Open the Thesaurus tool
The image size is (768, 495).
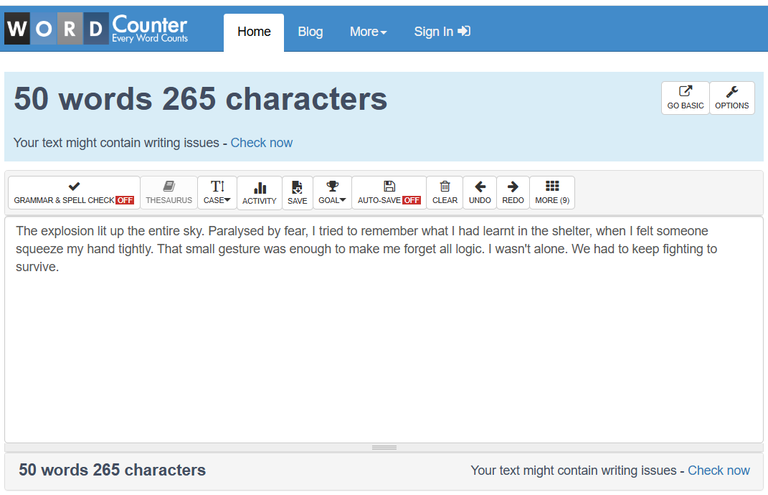click(x=169, y=192)
